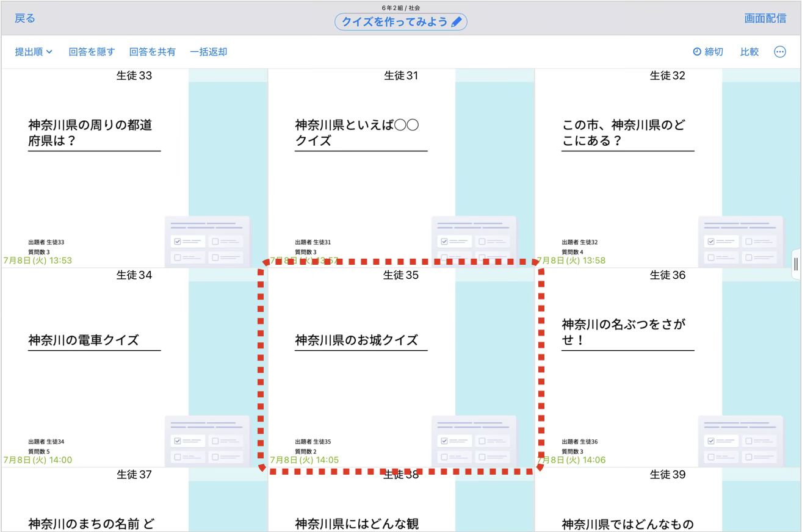Expand the 提出順 sort dropdown
This screenshot has width=802, height=532.
point(34,52)
